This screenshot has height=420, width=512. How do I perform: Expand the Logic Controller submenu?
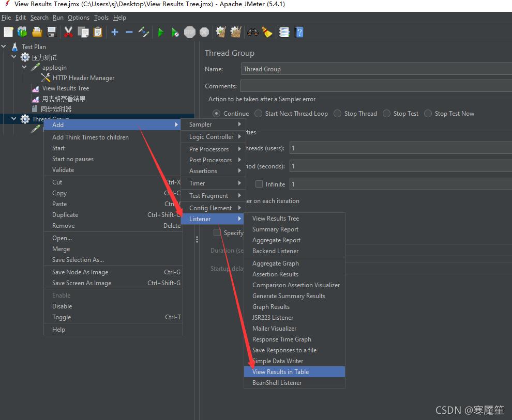coord(213,136)
